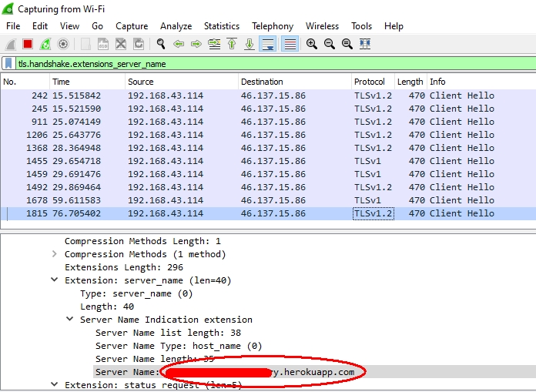Go back in packet history (left arrow)

click(x=179, y=44)
